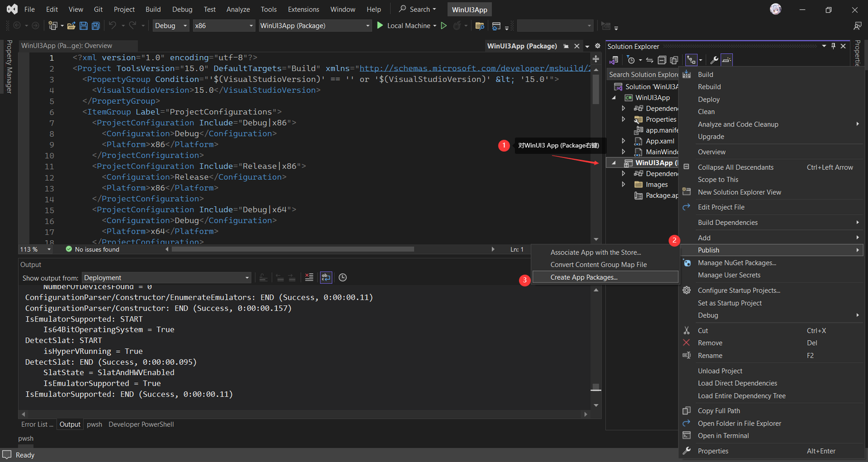Toggle Preview Selected Items in Solution Explorer

(726, 60)
